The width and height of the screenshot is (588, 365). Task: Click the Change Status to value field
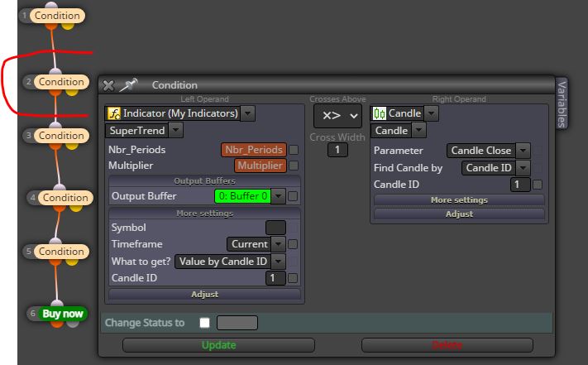pos(237,323)
